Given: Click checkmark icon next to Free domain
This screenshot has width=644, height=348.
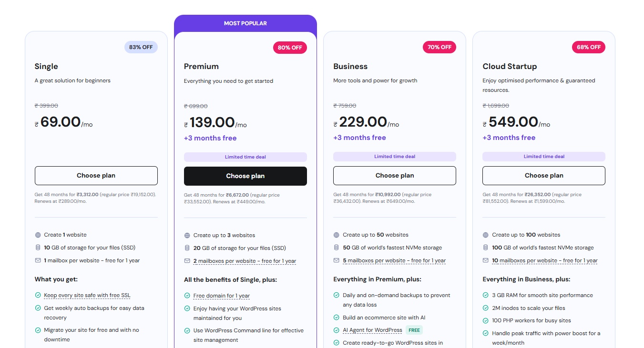Looking at the screenshot, I should [x=187, y=296].
